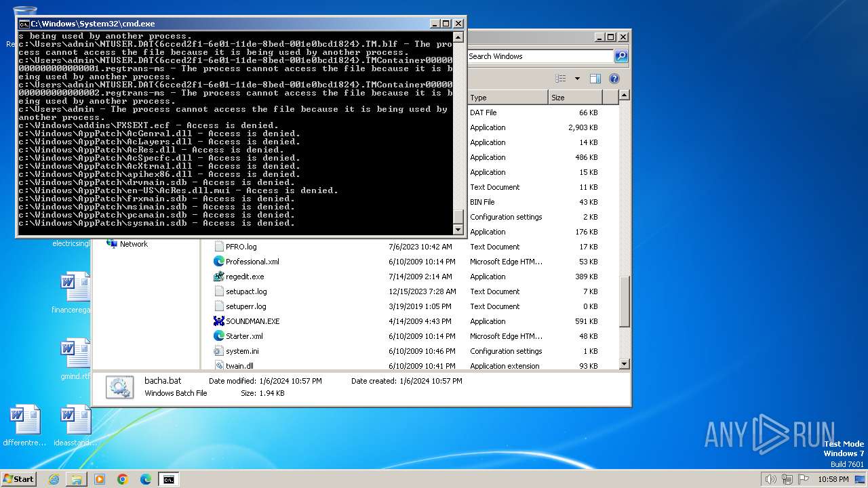Image resolution: width=868 pixels, height=488 pixels.
Task: Launch Windows Media Player from the taskbar
Action: [100, 479]
